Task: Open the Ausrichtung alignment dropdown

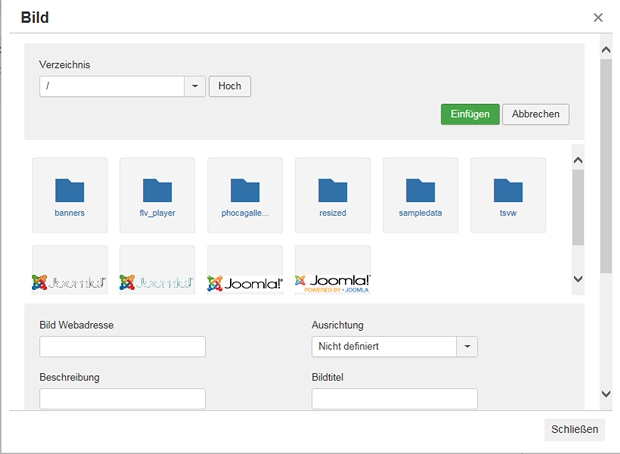Action: click(467, 347)
